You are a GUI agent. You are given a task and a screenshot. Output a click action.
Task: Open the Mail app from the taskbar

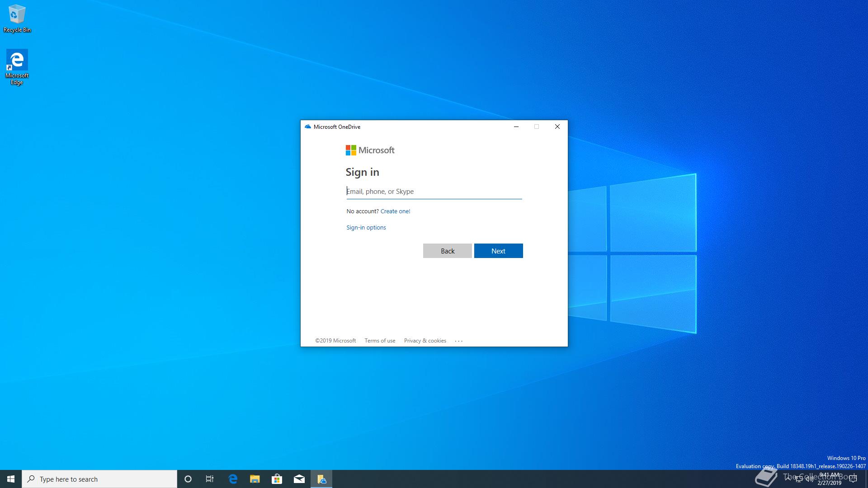299,479
